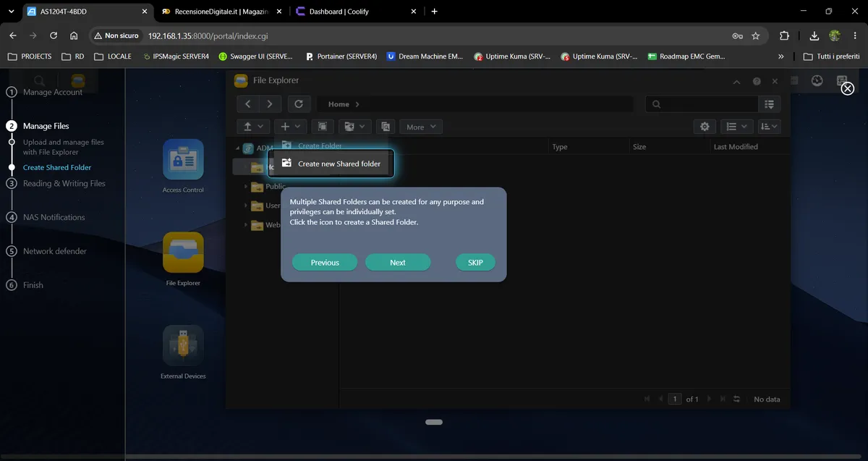Click the Previous button in the tutorial
This screenshot has height=461, width=868.
coord(325,262)
